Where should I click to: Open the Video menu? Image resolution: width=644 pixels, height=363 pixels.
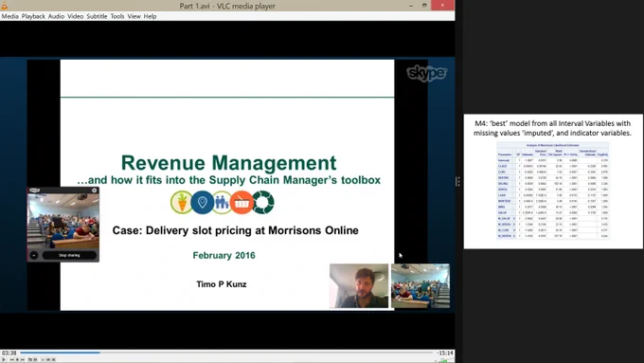76,16
